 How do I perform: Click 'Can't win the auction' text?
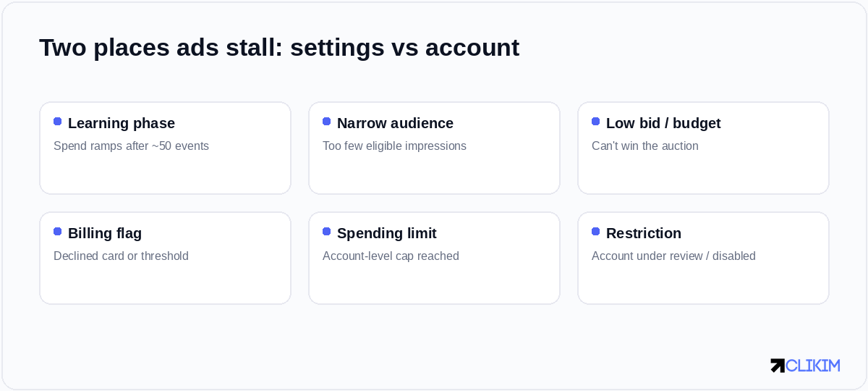(x=645, y=146)
